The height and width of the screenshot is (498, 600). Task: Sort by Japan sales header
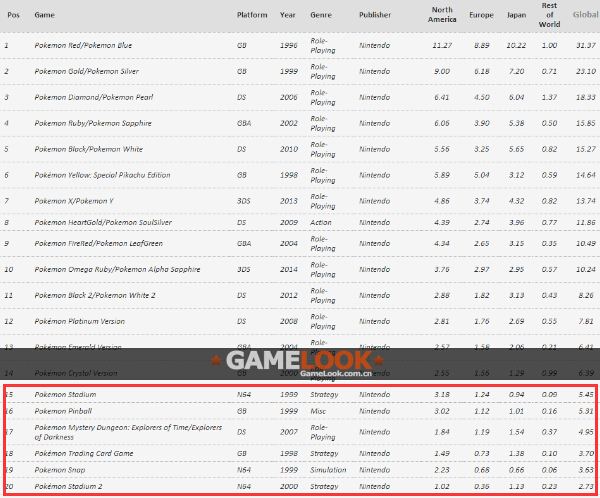coord(516,15)
